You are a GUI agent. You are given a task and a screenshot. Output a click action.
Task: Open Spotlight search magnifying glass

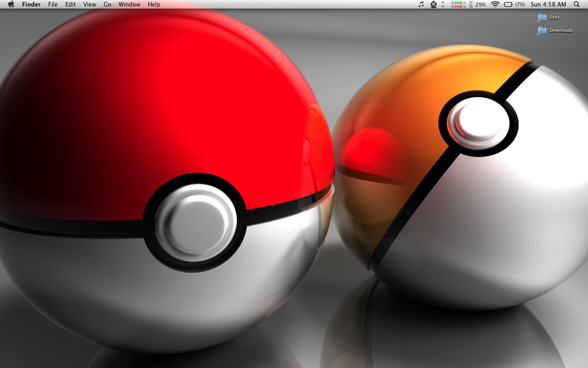(x=577, y=4)
